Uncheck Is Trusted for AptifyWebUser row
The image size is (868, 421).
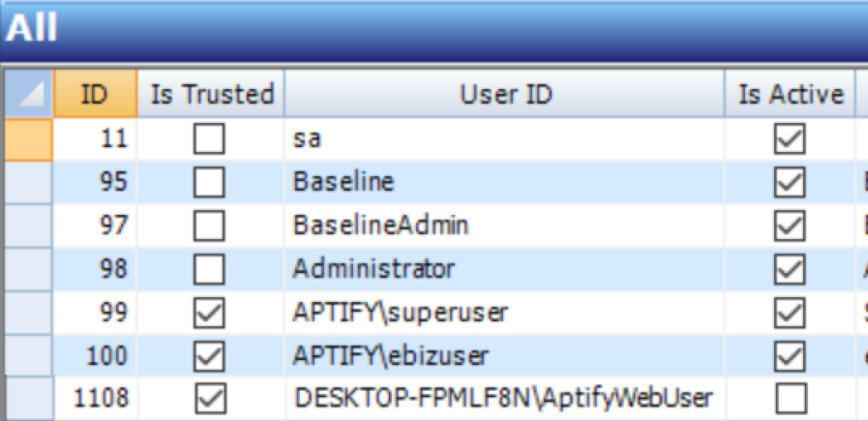point(210,399)
